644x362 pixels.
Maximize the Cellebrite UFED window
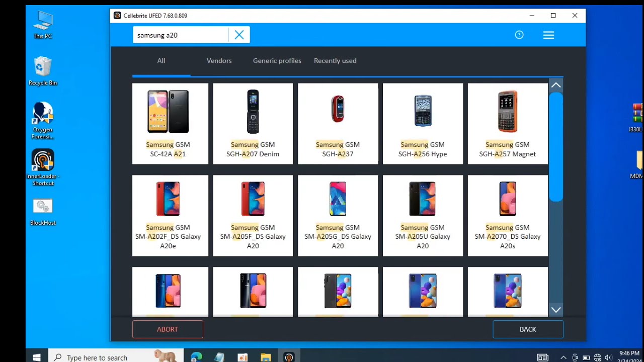coord(553,16)
